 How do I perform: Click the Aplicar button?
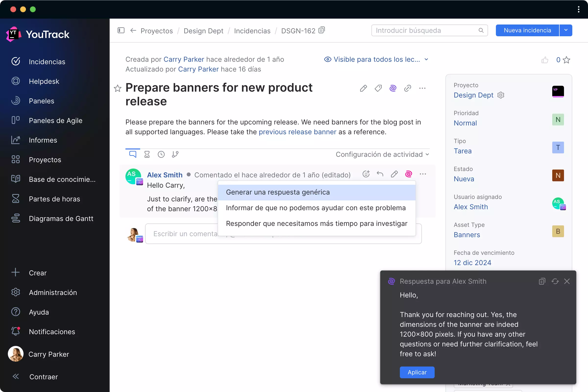pos(417,372)
